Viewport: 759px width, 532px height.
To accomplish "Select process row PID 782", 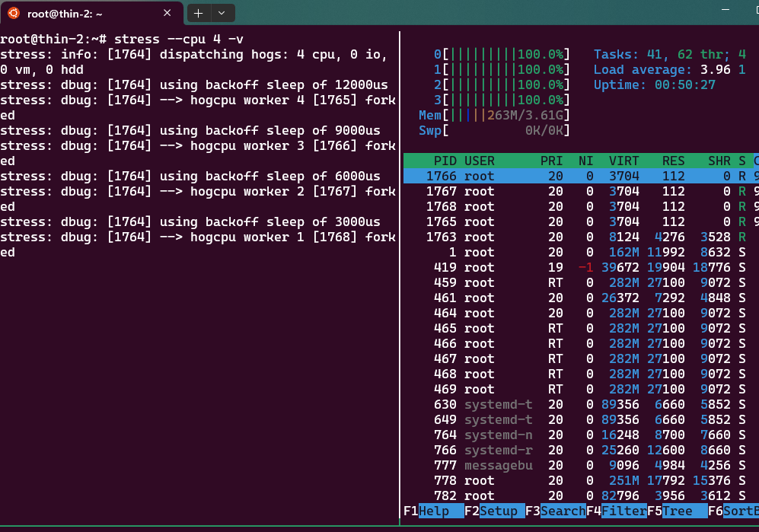I will [x=581, y=496].
